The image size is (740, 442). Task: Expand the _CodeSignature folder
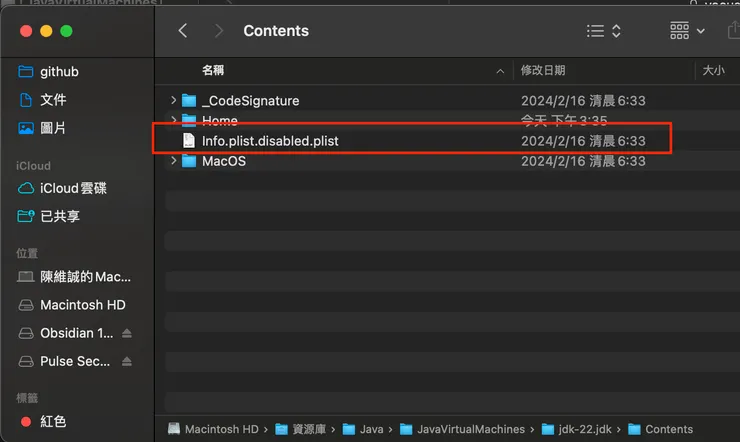(x=174, y=101)
